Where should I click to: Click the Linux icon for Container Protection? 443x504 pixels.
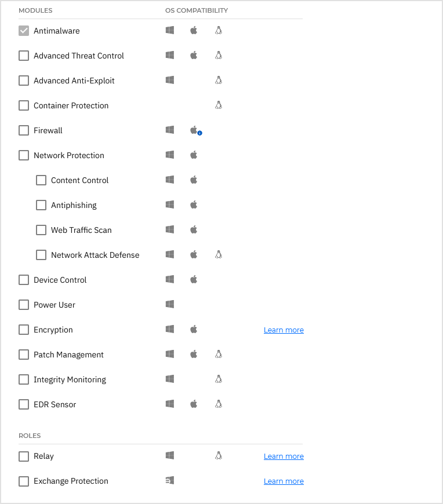pyautogui.click(x=219, y=105)
